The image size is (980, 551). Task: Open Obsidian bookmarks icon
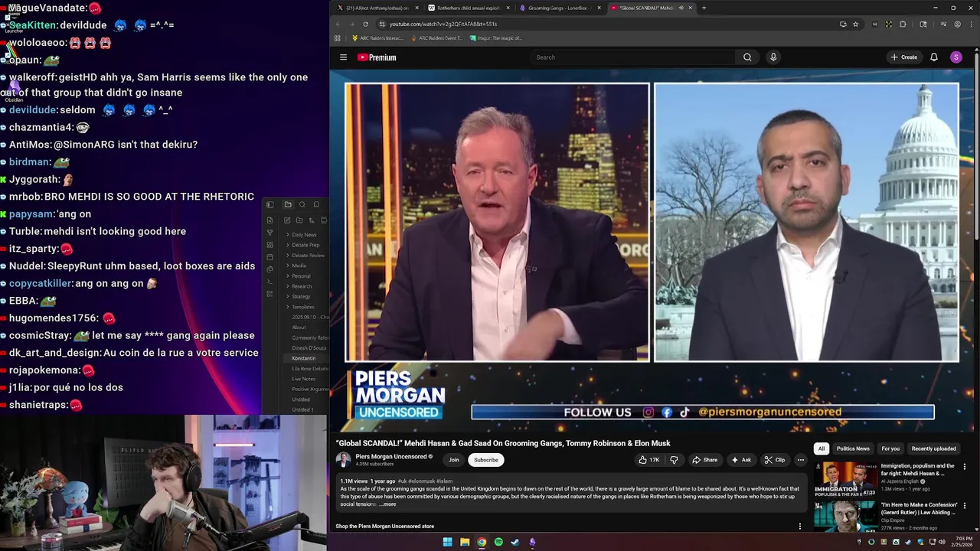316,204
